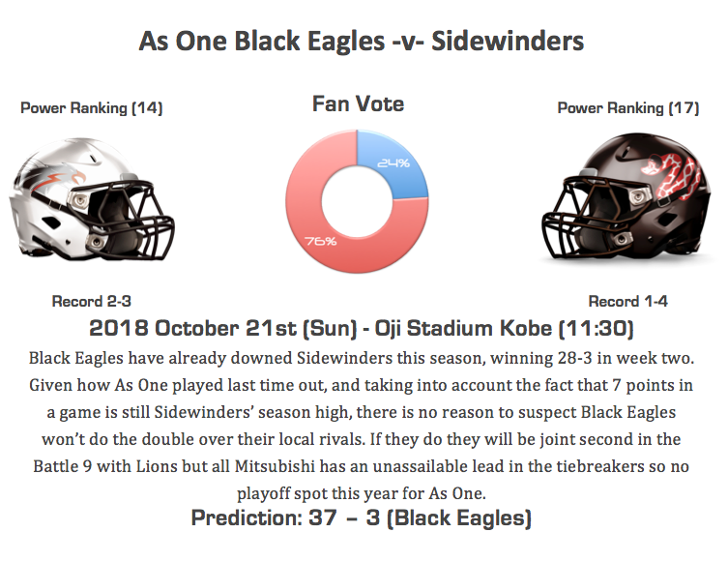
Task: Click the Prediction: 37 – 3 (Black Eagles) text
Action: (x=362, y=518)
